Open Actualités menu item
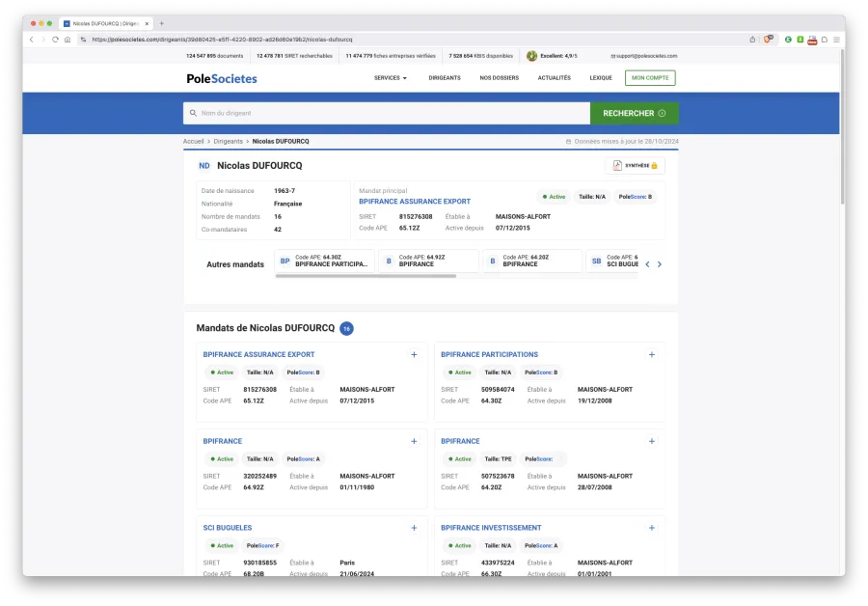The image size is (868, 606). [x=555, y=78]
